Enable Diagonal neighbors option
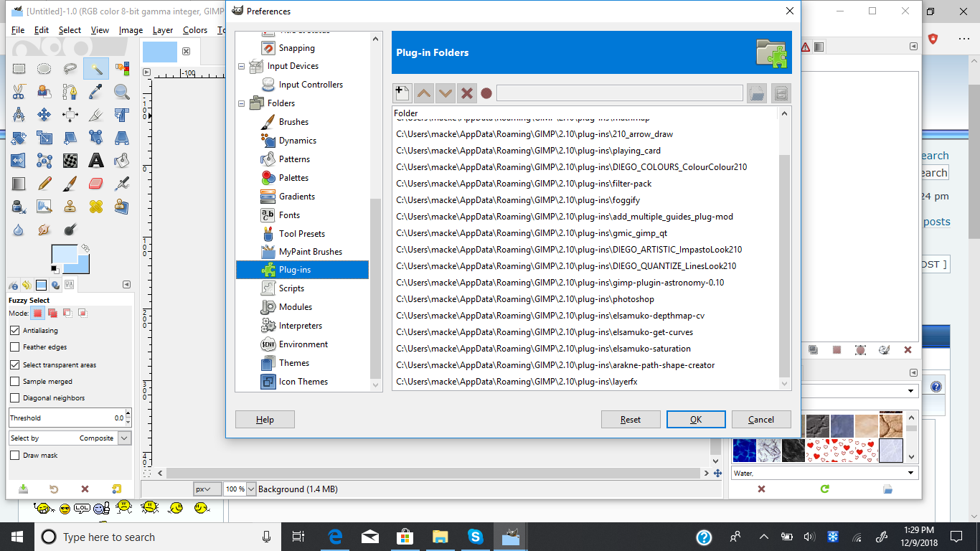980x551 pixels. click(x=15, y=398)
